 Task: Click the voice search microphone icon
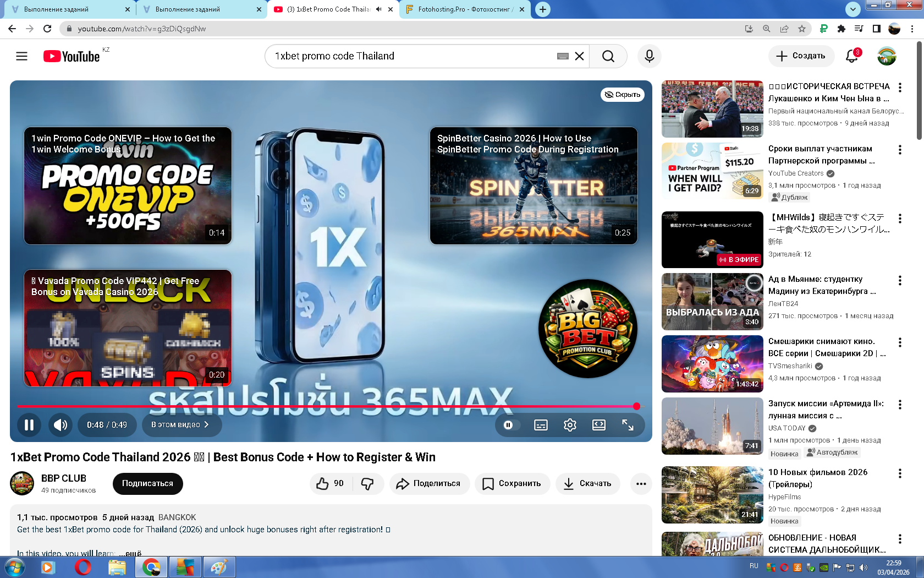[x=649, y=56]
